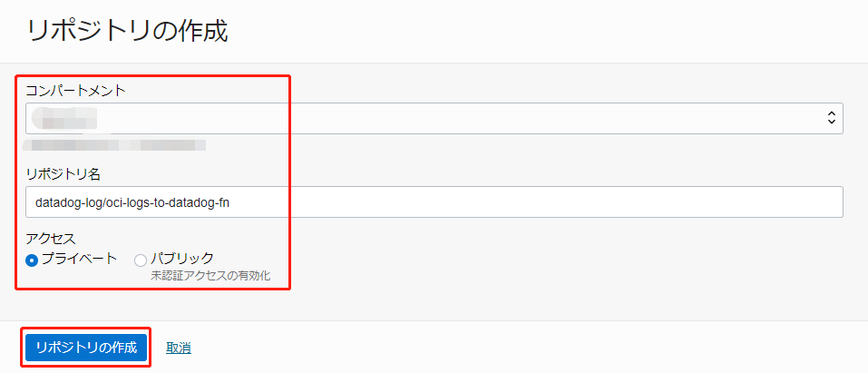
Task: Click the アクセス section label
Action: [x=51, y=239]
